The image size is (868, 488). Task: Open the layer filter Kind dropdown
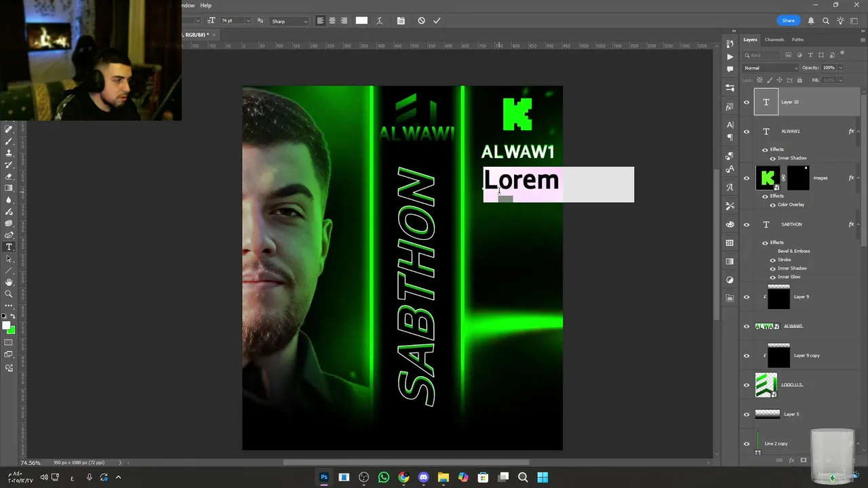(x=762, y=55)
